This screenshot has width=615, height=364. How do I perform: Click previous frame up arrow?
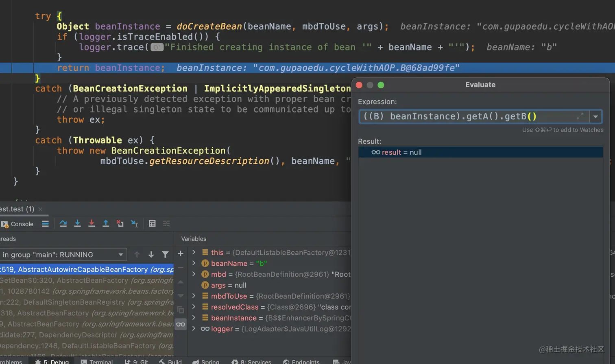(x=137, y=255)
